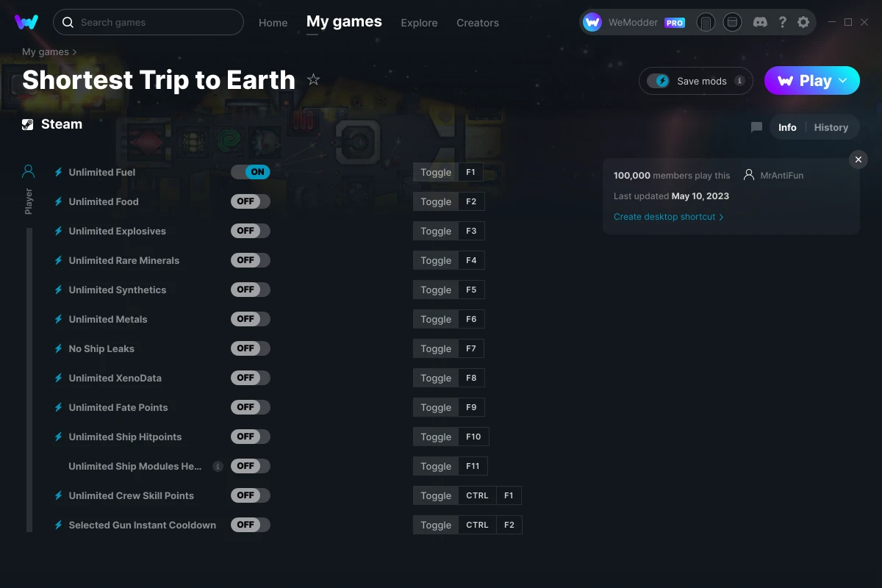This screenshot has height=588, width=882.
Task: Click the Steam platform icon
Action: tap(28, 124)
